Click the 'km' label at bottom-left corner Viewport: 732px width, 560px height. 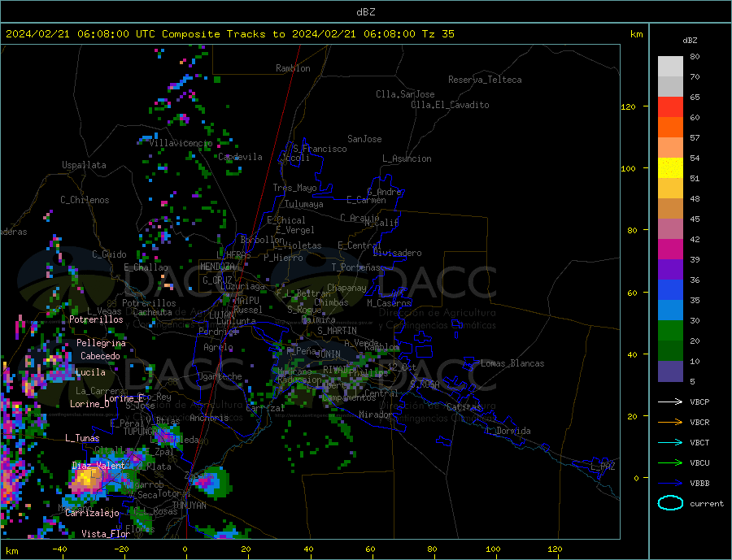(11, 551)
